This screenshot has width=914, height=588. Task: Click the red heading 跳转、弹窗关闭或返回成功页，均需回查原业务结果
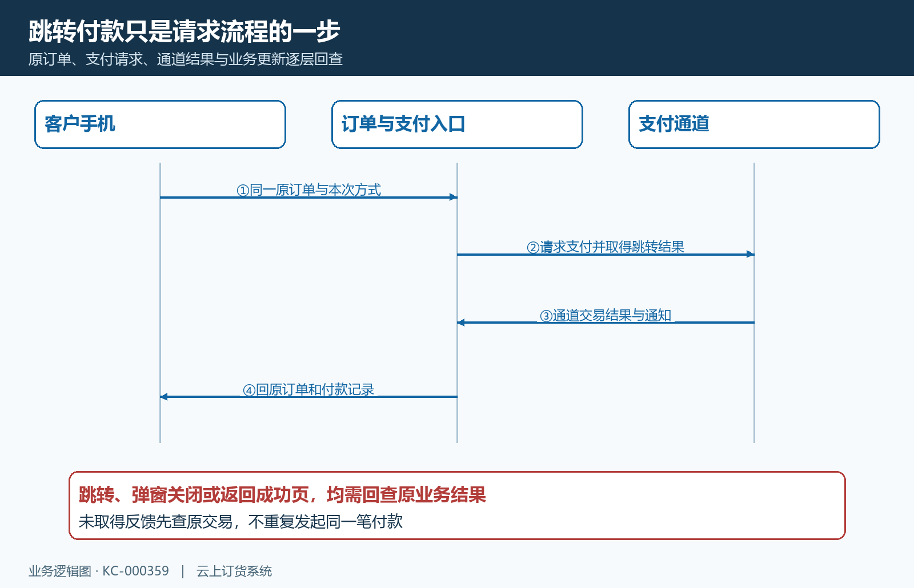point(282,494)
